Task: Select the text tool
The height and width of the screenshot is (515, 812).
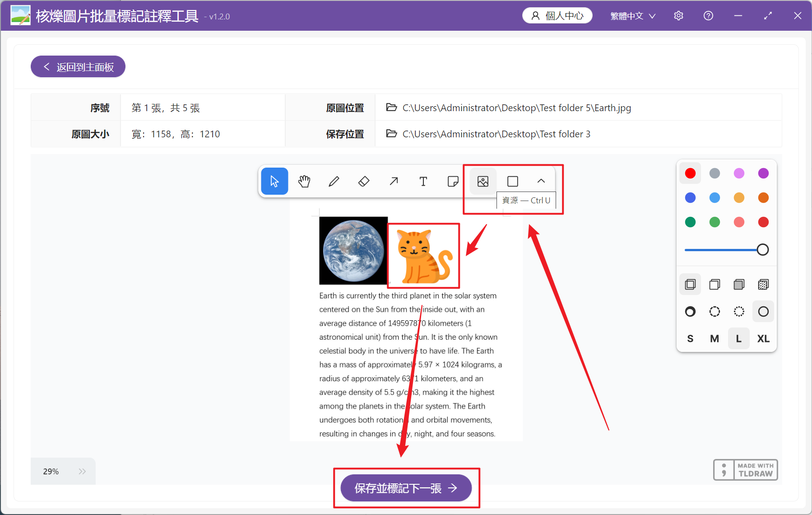Action: (x=423, y=181)
